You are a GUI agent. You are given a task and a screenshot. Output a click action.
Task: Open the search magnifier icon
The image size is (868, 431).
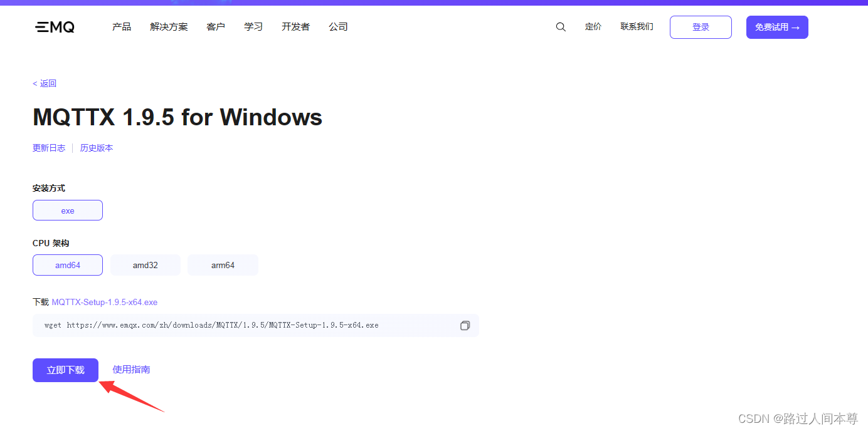pyautogui.click(x=561, y=27)
